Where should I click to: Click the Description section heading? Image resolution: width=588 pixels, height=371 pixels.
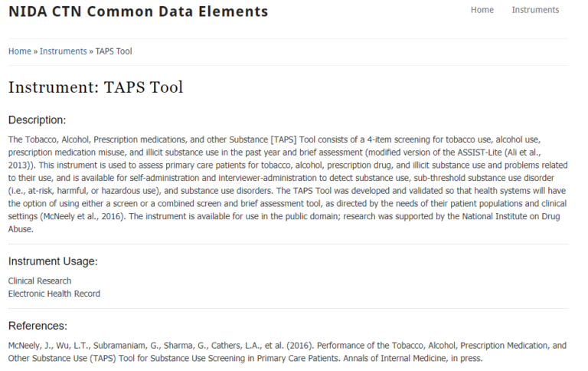click(37, 120)
